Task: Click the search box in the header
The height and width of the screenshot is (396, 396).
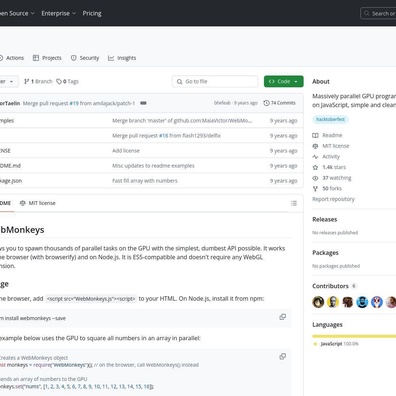Action: tap(378, 13)
